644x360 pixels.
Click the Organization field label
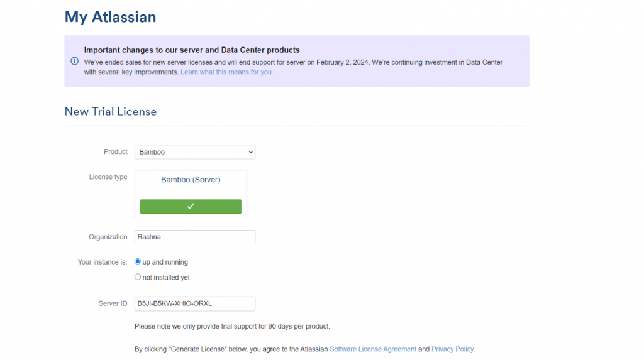coord(108,237)
